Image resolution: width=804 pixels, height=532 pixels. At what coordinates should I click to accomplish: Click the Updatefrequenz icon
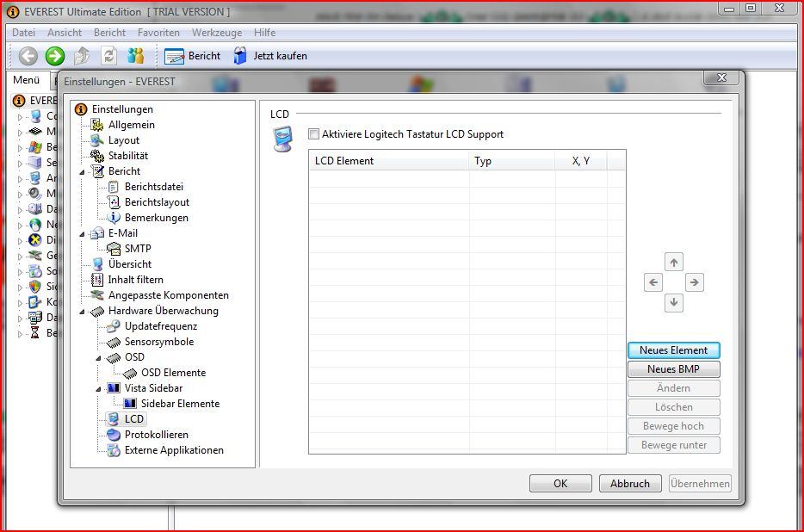[114, 326]
